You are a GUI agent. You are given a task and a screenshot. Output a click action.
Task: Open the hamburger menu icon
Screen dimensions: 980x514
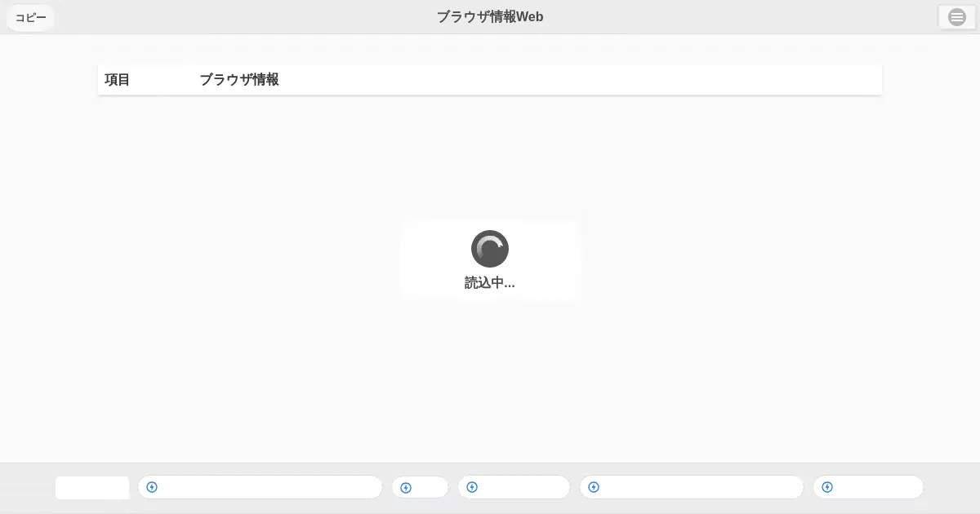956,17
